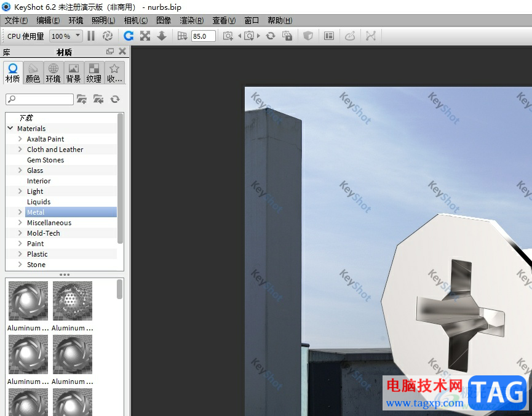Viewport: 532px width, 416px height.
Task: Open CPU usage 100% dropdown
Action: click(66, 36)
